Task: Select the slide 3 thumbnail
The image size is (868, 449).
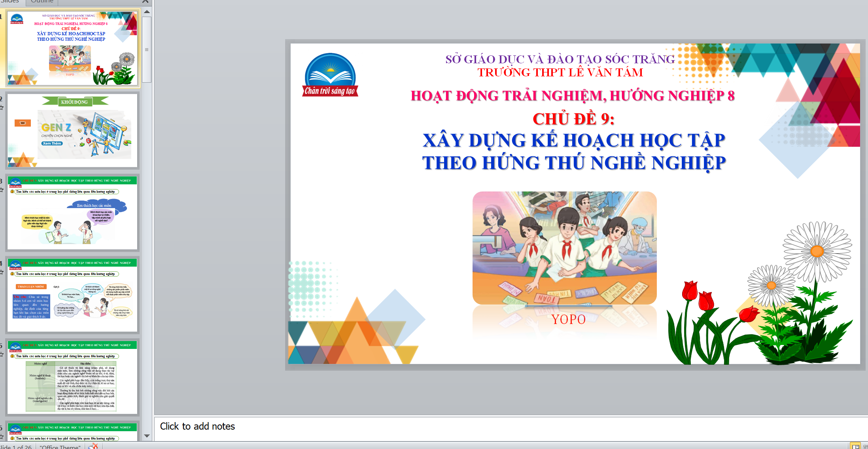Action: (x=72, y=213)
